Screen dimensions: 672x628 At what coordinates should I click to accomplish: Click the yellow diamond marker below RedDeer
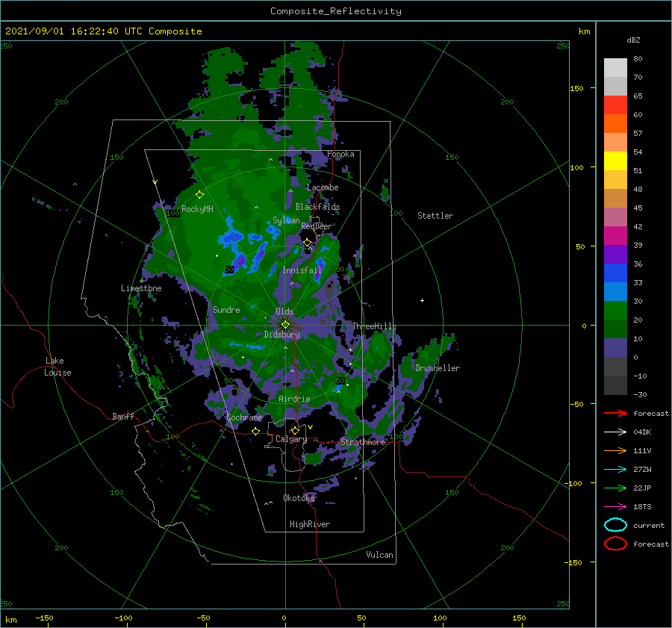(x=308, y=243)
